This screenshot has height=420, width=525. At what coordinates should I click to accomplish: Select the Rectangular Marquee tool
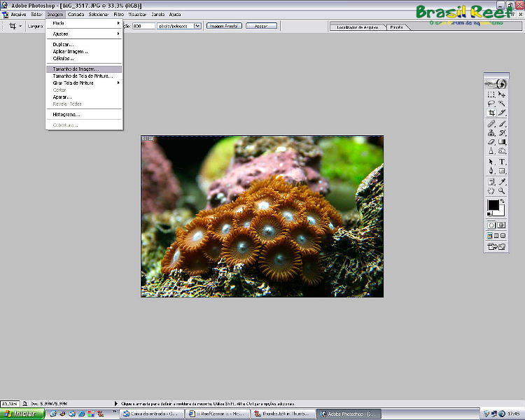(x=491, y=94)
